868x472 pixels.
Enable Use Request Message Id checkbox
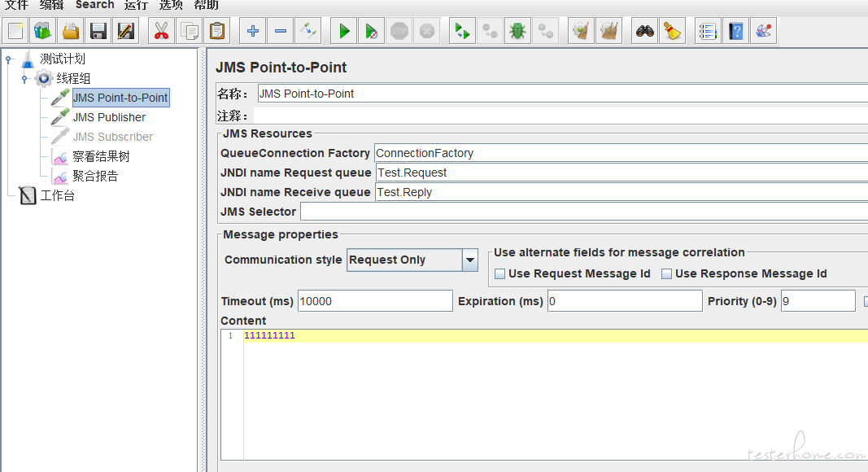500,274
